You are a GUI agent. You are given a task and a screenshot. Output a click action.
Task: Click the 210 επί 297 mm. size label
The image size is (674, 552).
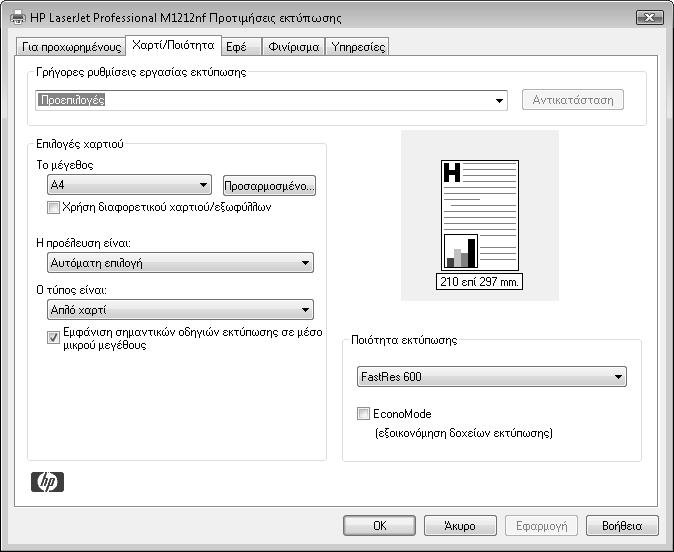click(479, 282)
